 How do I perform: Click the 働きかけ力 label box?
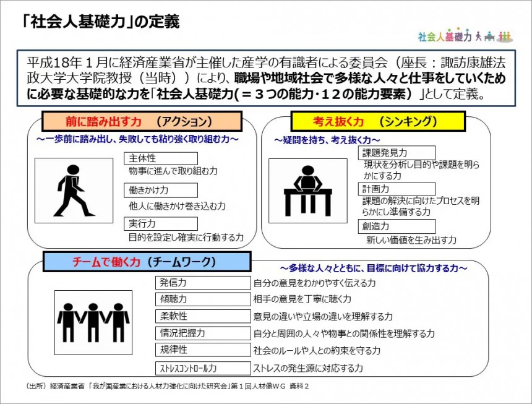coord(161,191)
